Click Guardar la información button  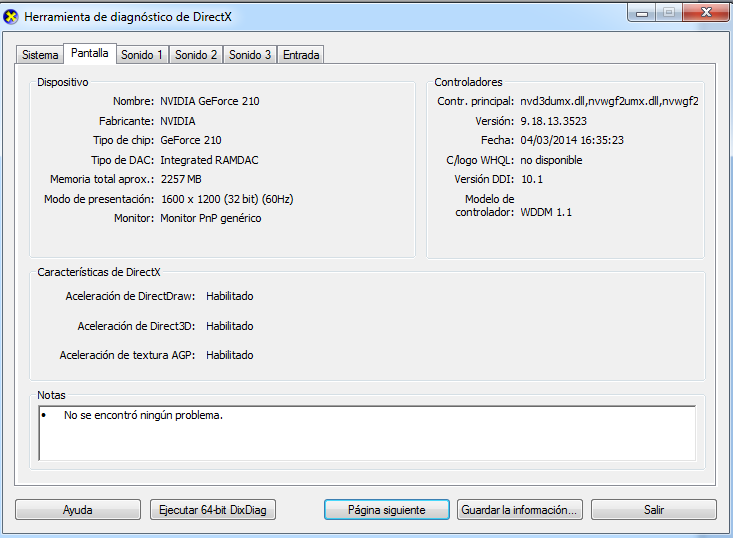pyautogui.click(x=520, y=509)
